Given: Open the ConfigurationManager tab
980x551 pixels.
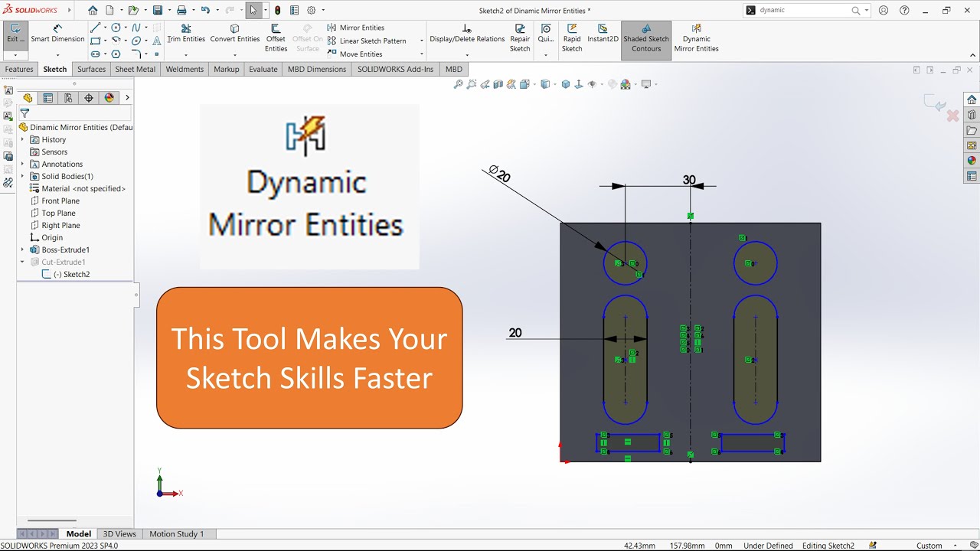Looking at the screenshot, I should coord(68,98).
